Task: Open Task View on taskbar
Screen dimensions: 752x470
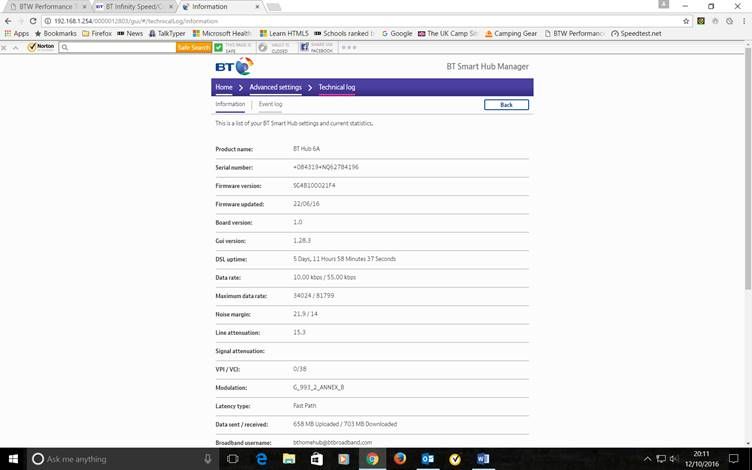Action: tap(233, 459)
